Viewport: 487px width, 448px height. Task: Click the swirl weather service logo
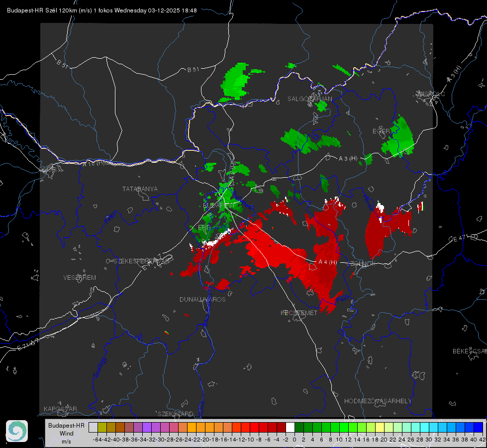point(17,431)
